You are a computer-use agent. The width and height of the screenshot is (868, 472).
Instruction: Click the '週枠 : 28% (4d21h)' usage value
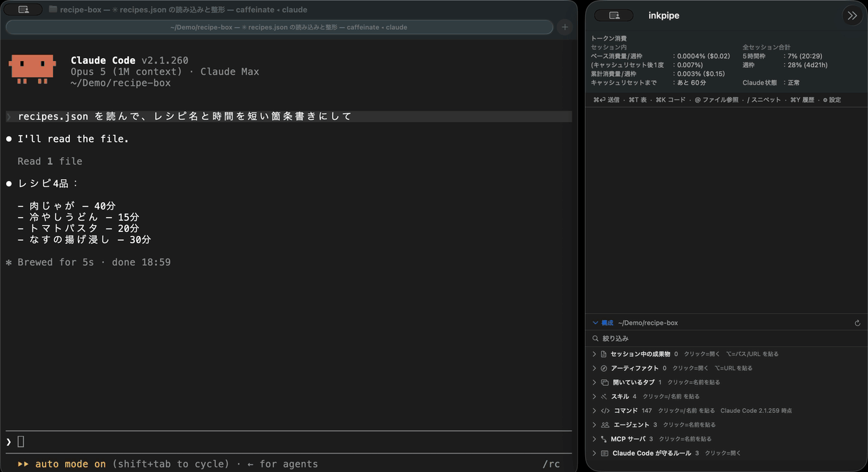785,65
